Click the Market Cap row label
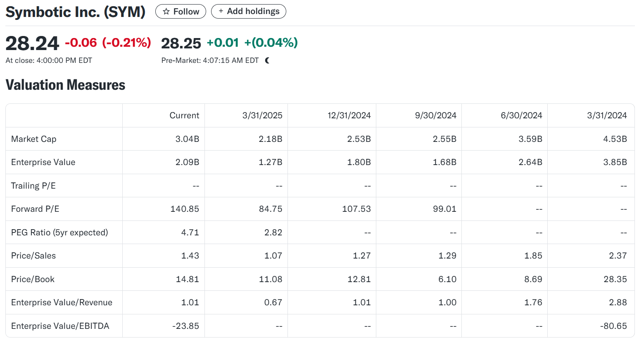The height and width of the screenshot is (345, 644). tap(34, 139)
